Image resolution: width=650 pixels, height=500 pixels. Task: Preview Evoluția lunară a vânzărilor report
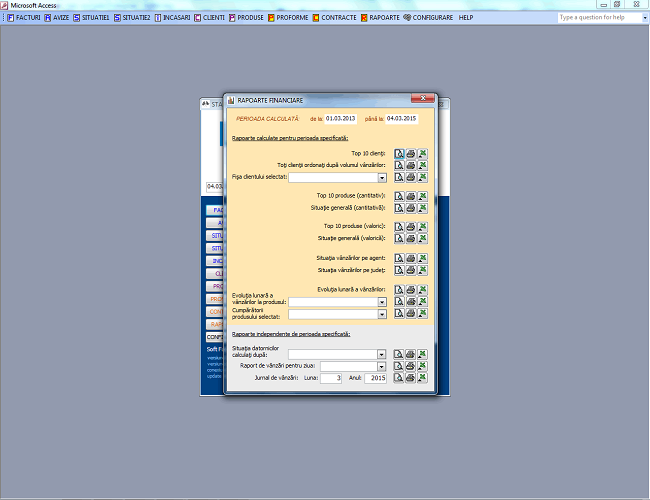pyautogui.click(x=399, y=290)
